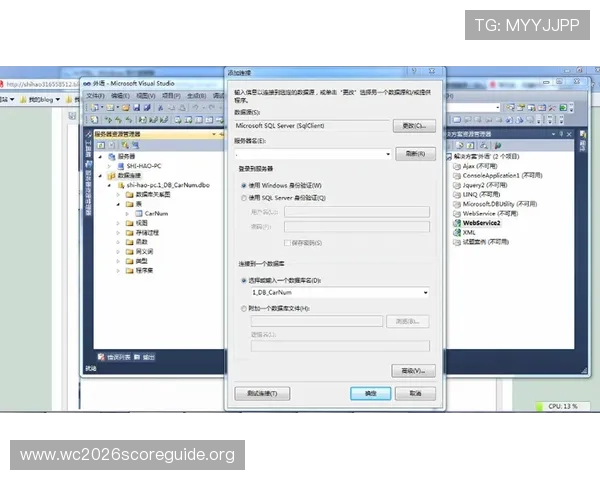Click the New Project icon in Visual Studio toolbar
Image resolution: width=600 pixels, height=480 pixels.
click(x=94, y=108)
